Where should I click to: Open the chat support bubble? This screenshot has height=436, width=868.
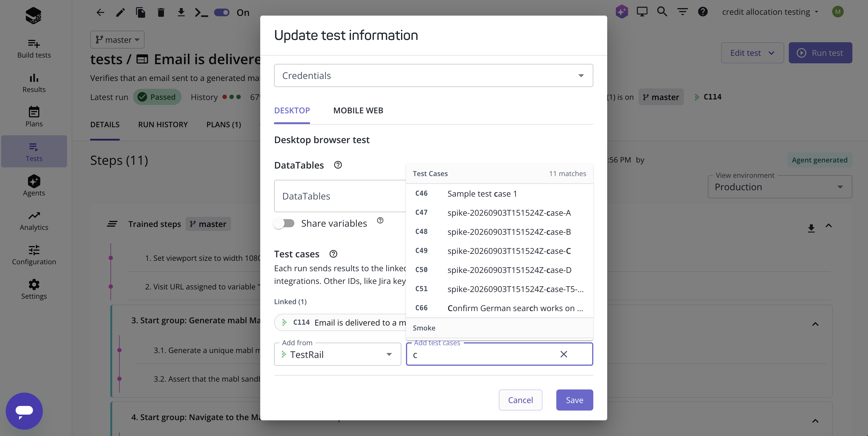point(24,411)
